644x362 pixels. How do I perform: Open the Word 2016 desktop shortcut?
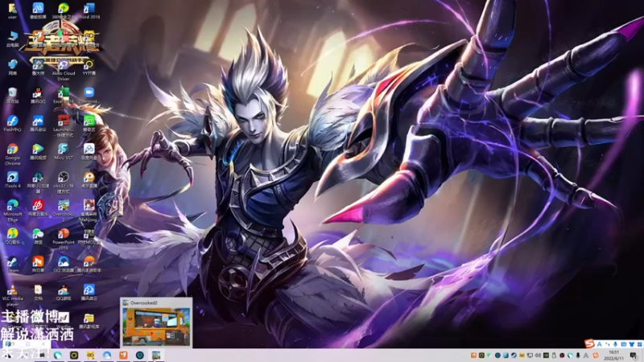click(89, 11)
